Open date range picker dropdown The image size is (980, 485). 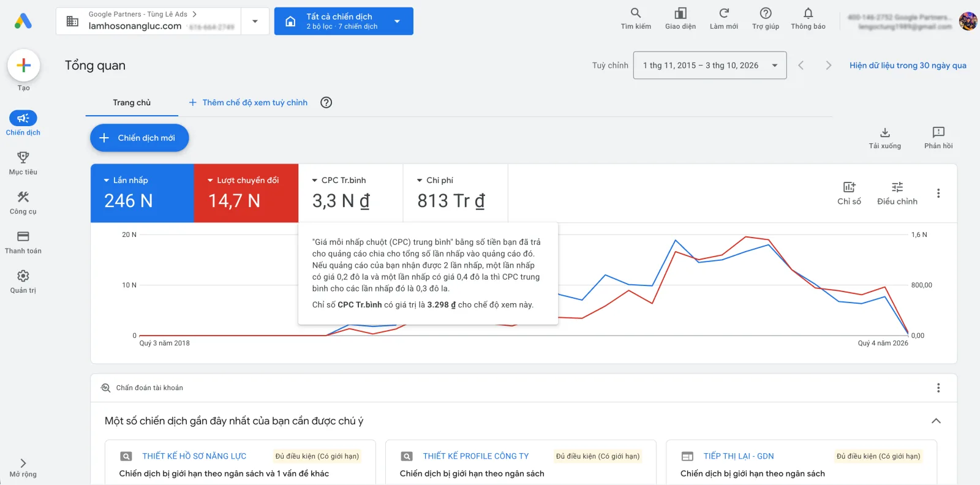click(710, 66)
